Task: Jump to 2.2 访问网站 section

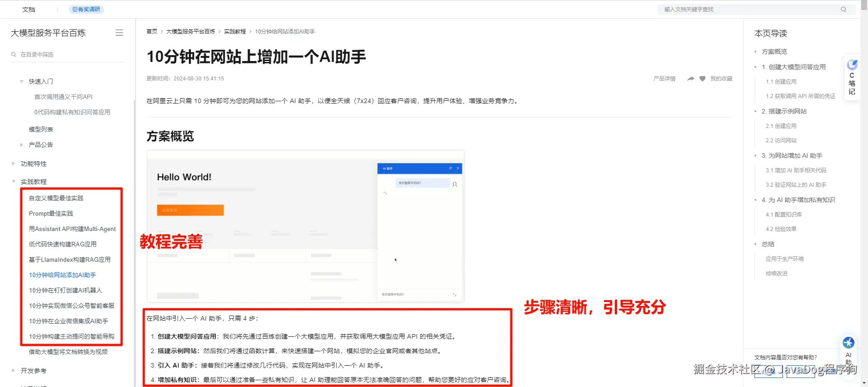Action: 781,141
